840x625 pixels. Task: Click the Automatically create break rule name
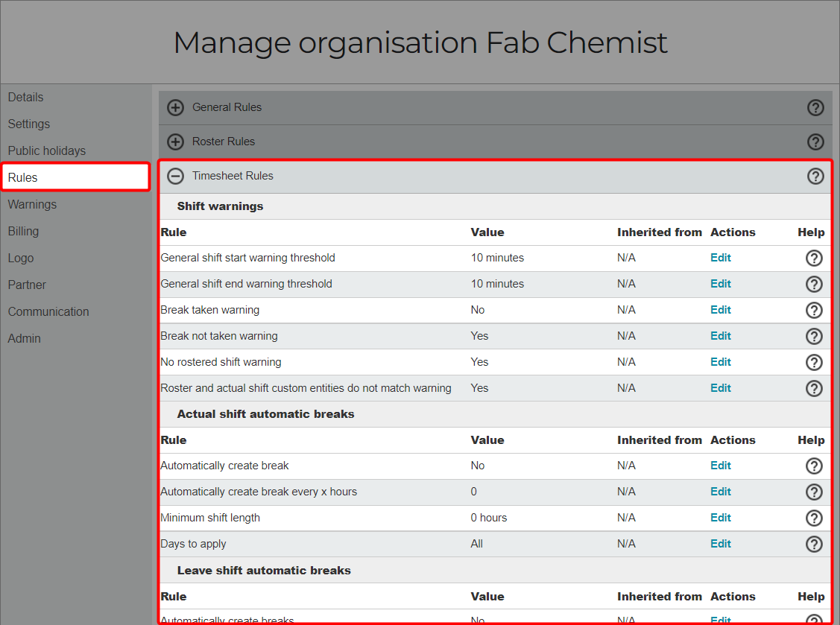224,466
